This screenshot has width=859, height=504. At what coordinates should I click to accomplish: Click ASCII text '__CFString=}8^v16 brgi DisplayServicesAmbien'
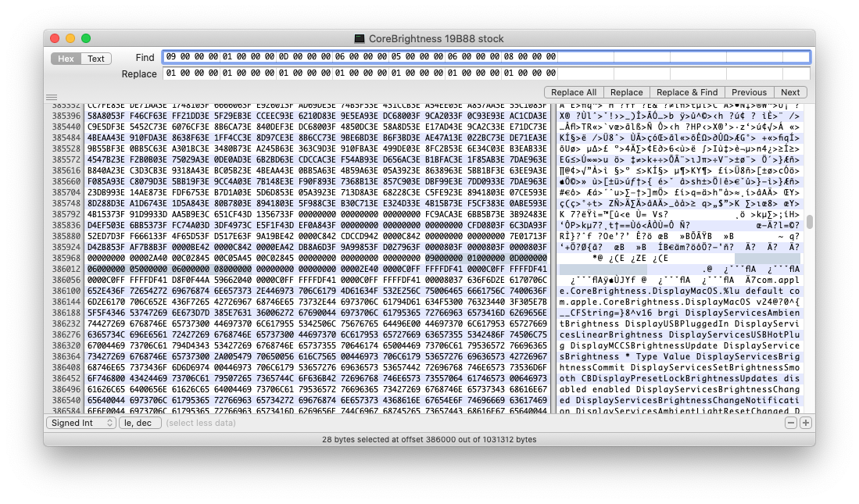(679, 313)
